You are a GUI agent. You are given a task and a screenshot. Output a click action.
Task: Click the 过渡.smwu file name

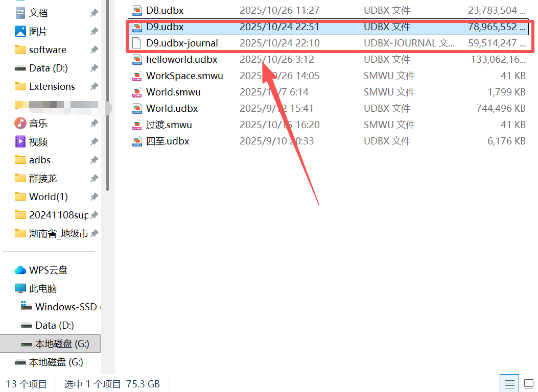tap(169, 125)
